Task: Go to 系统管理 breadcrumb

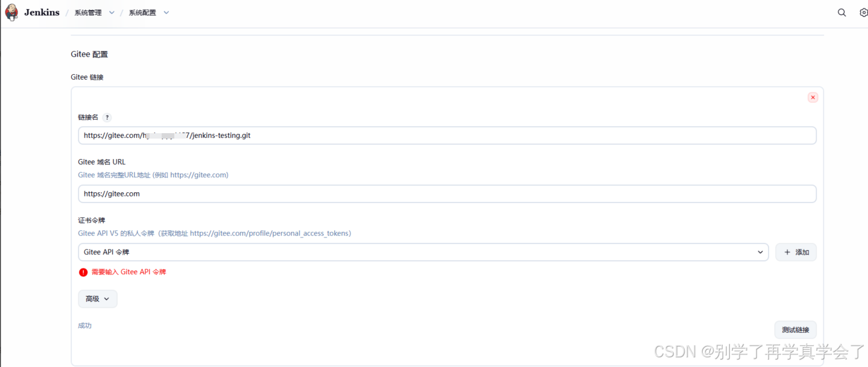Action: tap(88, 13)
